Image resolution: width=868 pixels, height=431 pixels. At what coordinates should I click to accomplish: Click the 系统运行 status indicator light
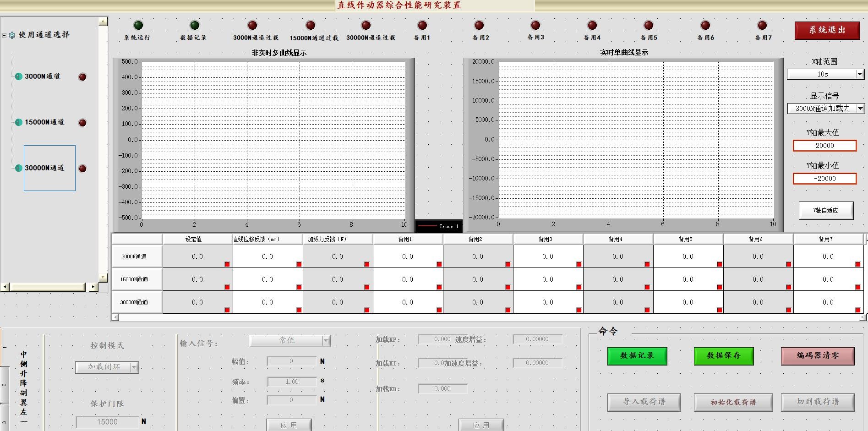click(138, 25)
